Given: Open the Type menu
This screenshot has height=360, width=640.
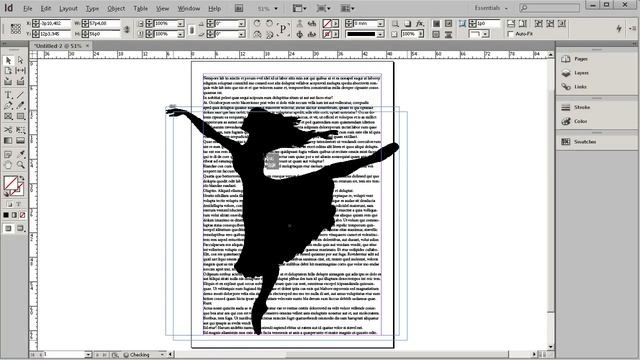Looking at the screenshot, I should tap(92, 8).
